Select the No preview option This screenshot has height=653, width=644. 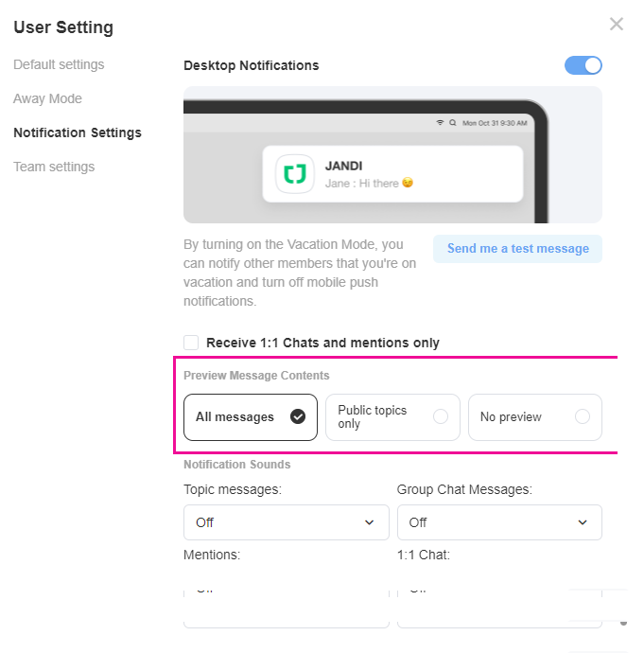pos(534,417)
